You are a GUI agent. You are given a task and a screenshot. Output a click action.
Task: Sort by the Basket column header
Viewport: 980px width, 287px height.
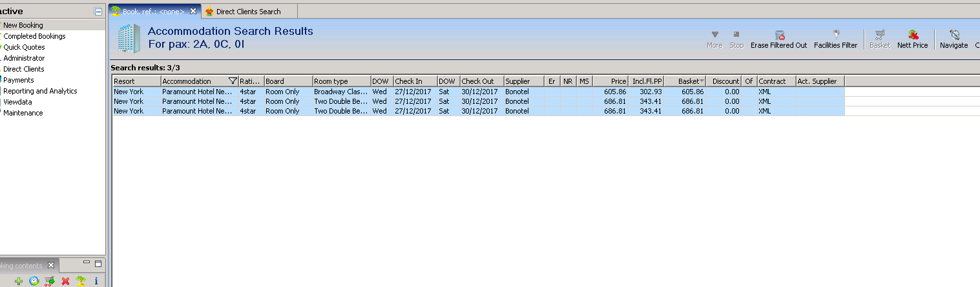pos(685,81)
